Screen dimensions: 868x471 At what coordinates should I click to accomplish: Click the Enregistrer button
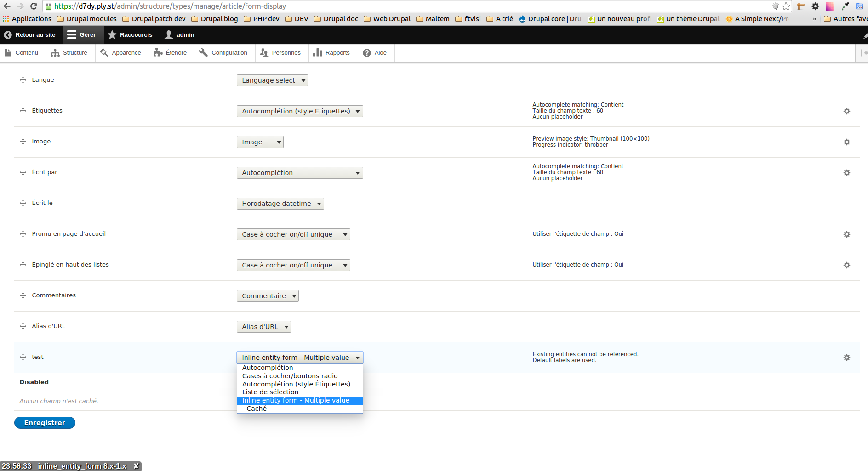[44, 422]
